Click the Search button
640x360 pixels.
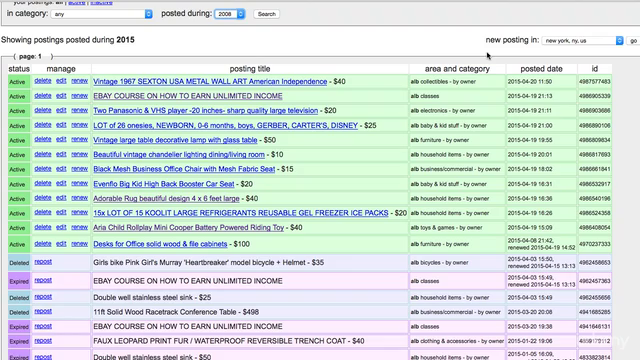click(267, 14)
